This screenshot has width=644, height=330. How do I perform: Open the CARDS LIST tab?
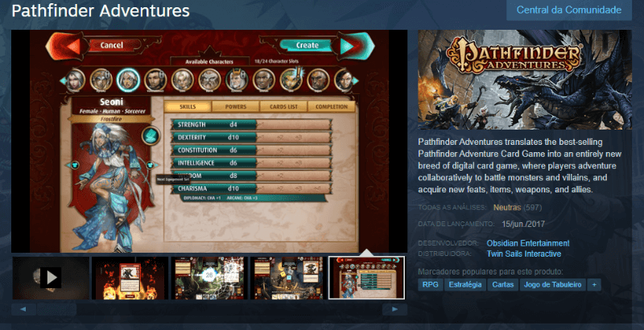(x=283, y=107)
